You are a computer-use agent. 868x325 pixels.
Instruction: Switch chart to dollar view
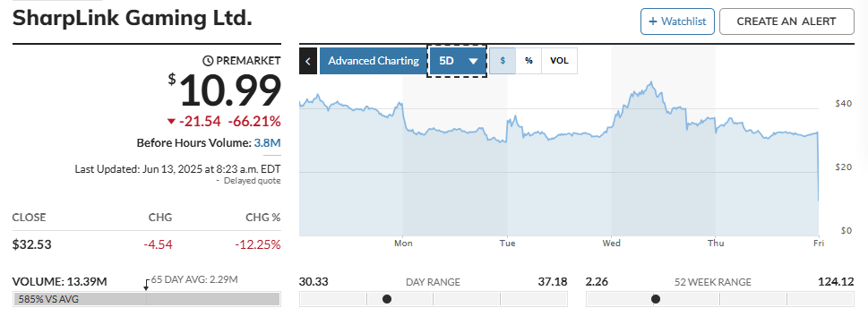pos(503,61)
